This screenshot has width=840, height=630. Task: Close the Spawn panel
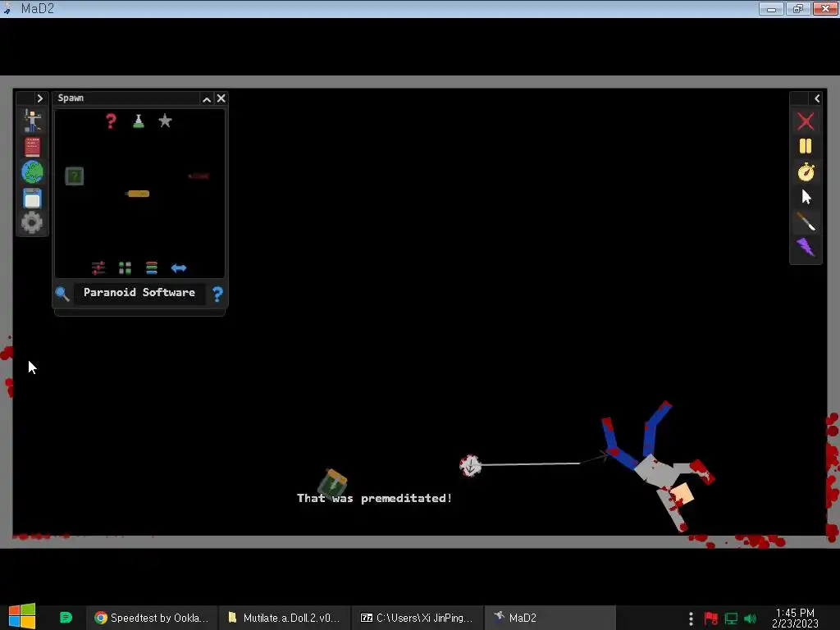[221, 98]
